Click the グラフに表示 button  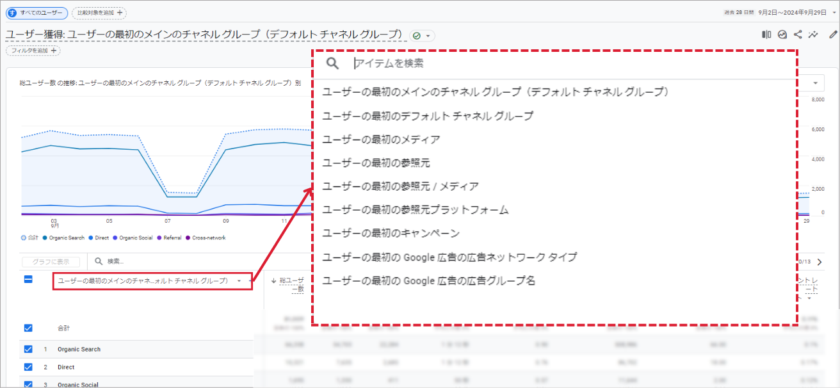tap(51, 262)
